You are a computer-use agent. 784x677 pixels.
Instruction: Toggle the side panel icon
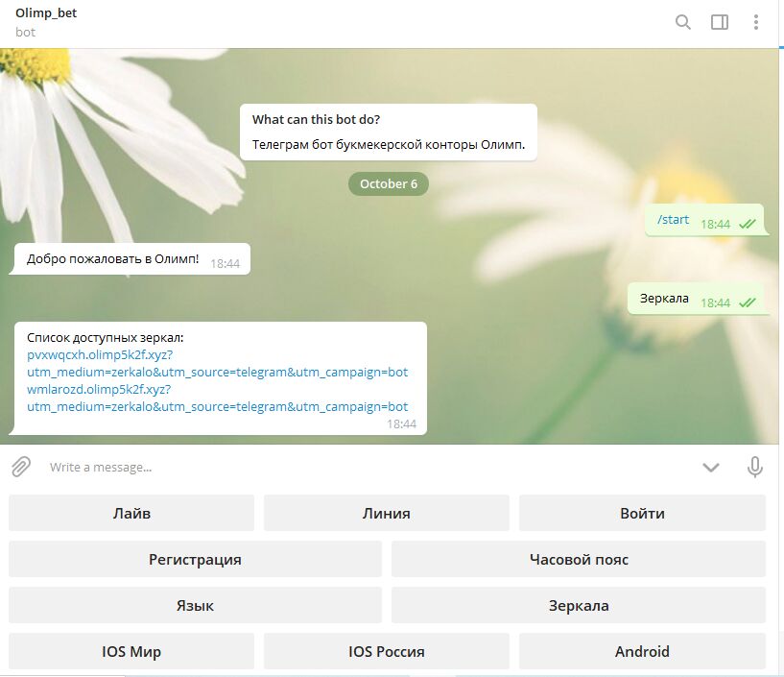pyautogui.click(x=720, y=22)
